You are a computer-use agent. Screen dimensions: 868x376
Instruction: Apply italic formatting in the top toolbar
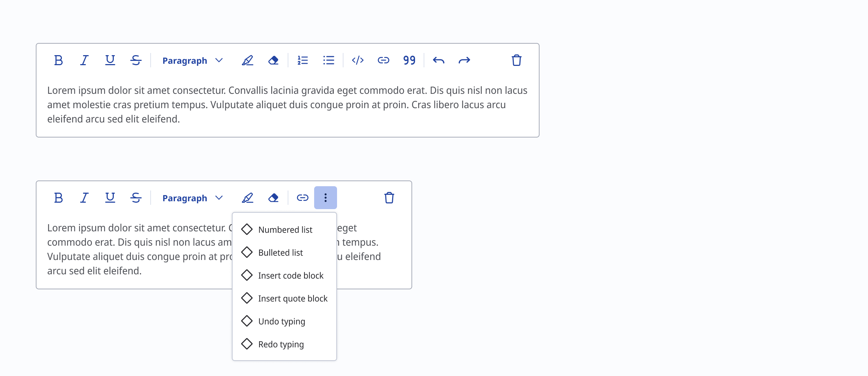84,60
